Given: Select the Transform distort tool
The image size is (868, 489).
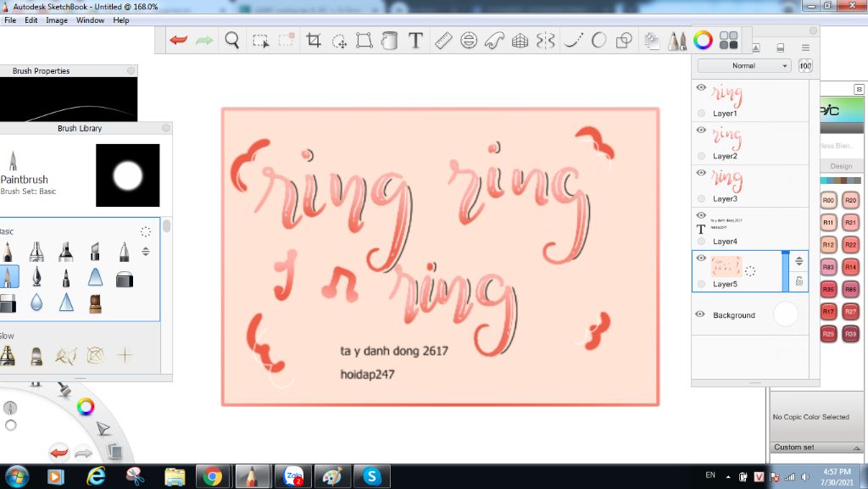Looking at the screenshot, I should click(364, 41).
